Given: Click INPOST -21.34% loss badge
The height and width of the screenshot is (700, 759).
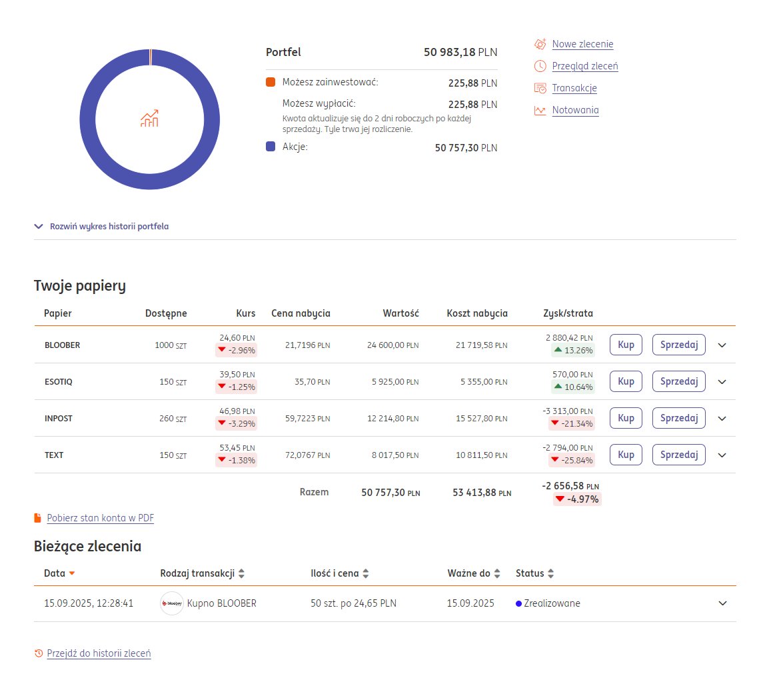Looking at the screenshot, I should tap(572, 423).
